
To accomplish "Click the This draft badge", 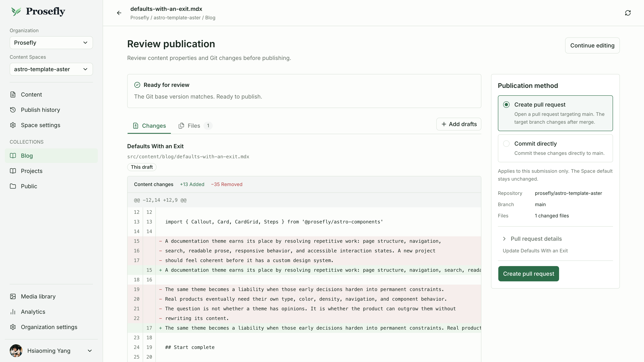I will point(142,167).
